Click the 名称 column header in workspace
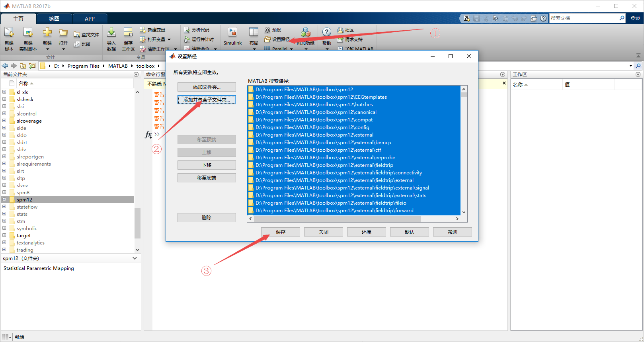 pos(536,84)
